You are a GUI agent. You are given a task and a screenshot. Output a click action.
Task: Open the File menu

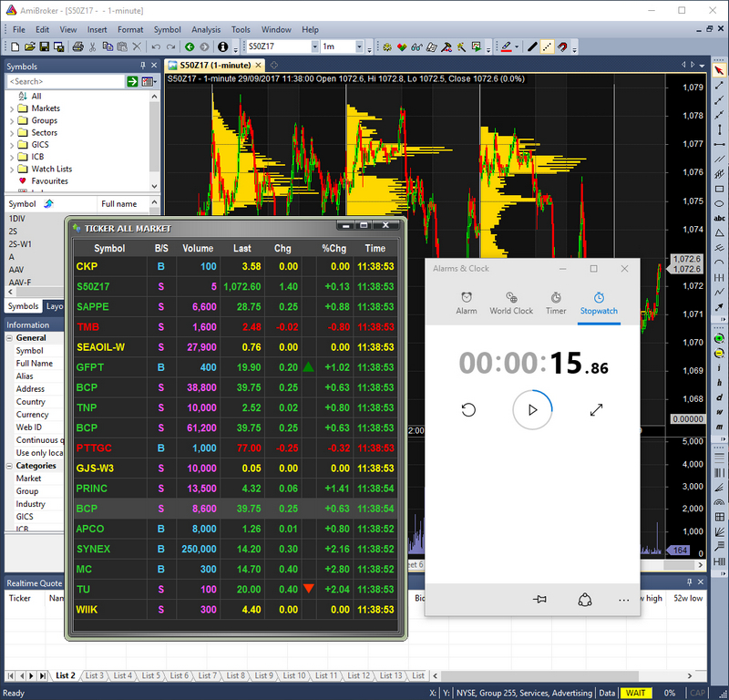tap(19, 30)
